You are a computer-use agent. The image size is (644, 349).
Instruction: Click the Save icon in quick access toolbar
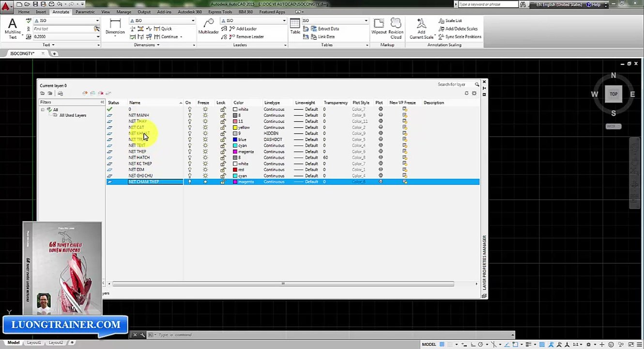[x=35, y=4]
